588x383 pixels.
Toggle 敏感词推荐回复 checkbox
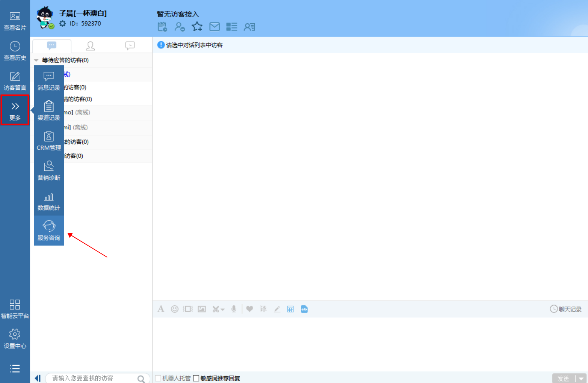pos(196,378)
